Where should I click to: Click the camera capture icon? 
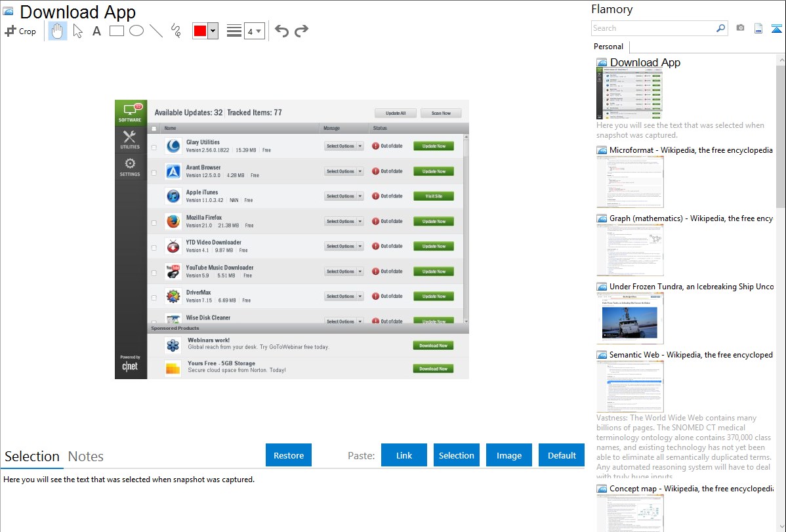pos(740,28)
